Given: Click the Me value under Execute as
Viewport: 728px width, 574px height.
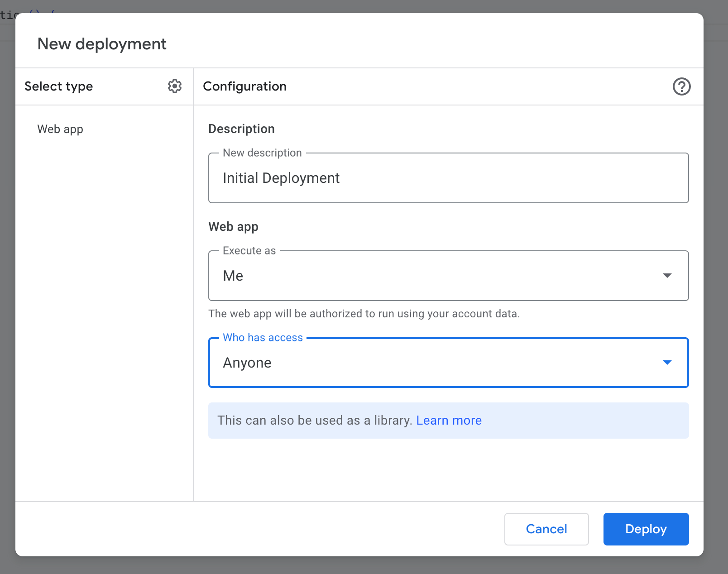Looking at the screenshot, I should point(233,275).
